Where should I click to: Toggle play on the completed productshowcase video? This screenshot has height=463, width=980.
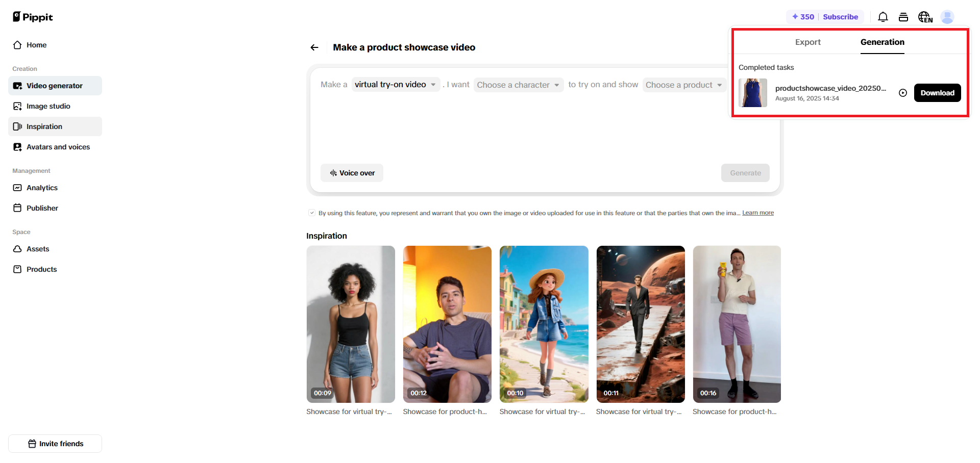[902, 93]
